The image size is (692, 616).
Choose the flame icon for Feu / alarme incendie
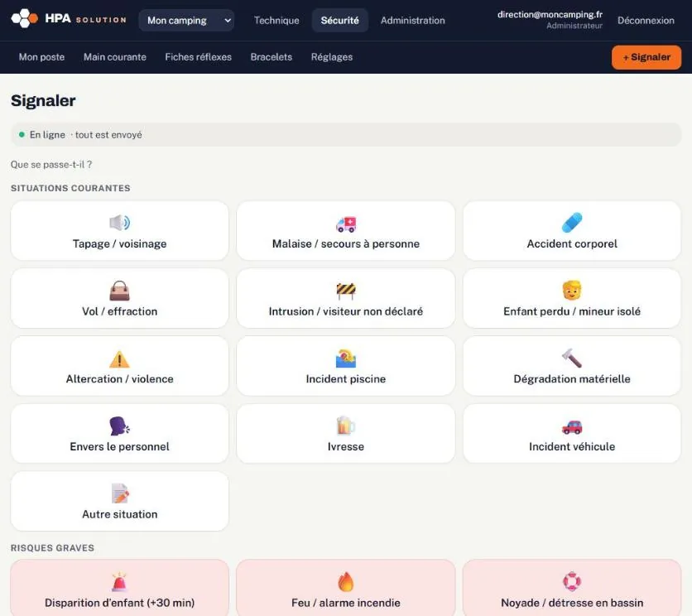[x=346, y=582]
